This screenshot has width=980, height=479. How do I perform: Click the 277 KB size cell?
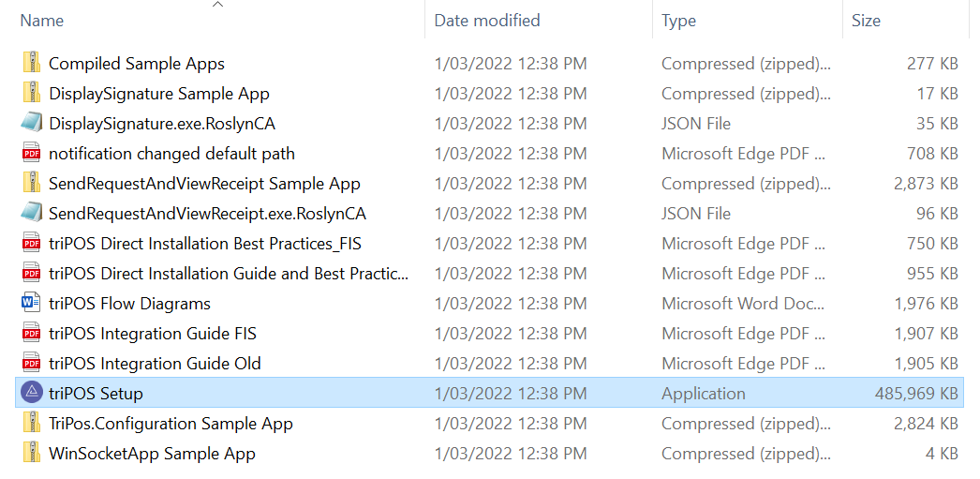pos(932,64)
